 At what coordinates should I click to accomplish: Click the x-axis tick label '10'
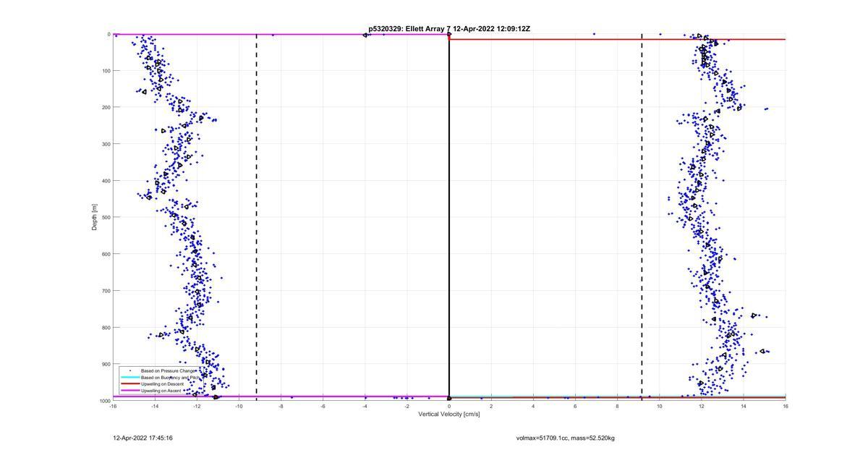(660, 407)
